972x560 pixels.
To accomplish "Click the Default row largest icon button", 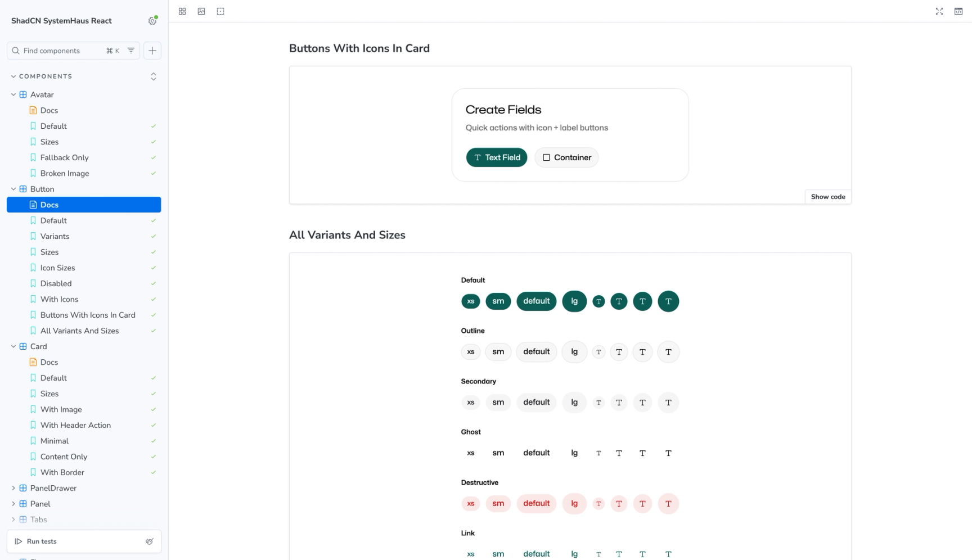I will [668, 301].
